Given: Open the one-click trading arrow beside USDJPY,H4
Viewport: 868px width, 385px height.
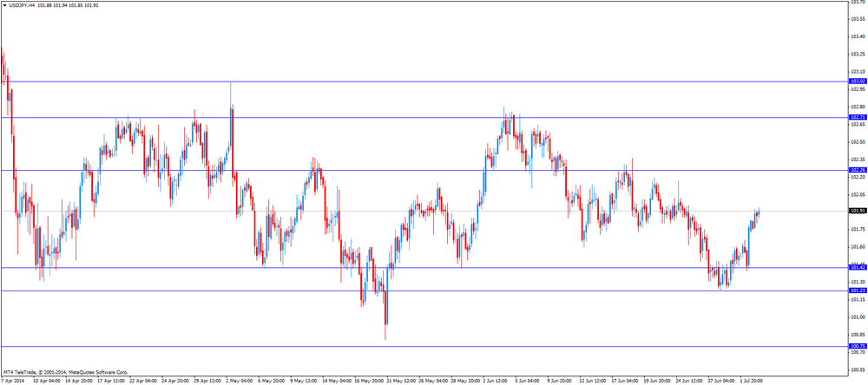Looking at the screenshot, I should (x=5, y=5).
